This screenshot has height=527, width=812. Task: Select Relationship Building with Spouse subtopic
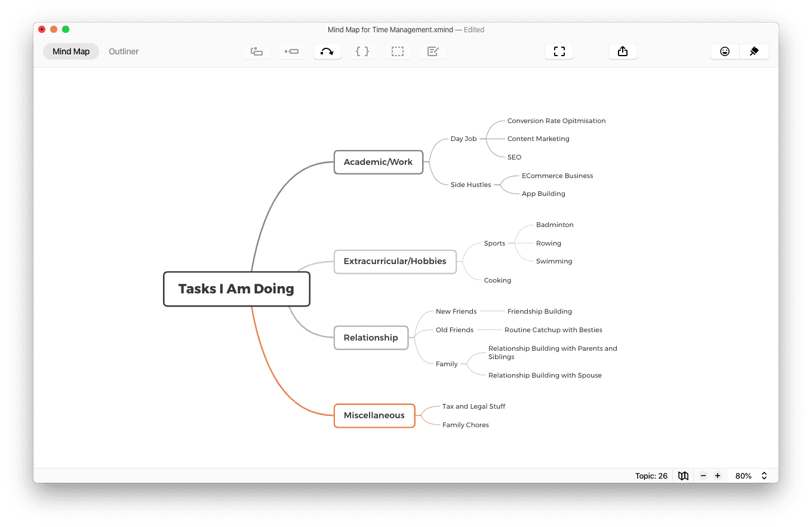click(545, 375)
